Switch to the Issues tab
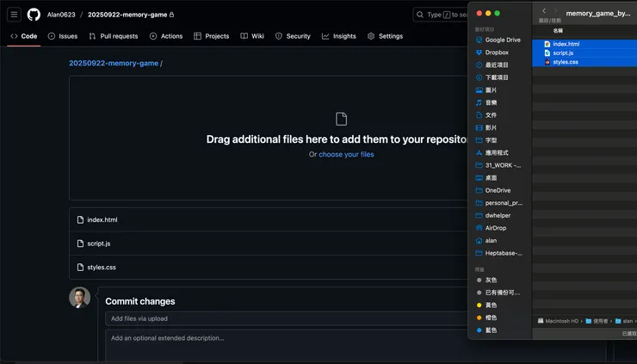Image resolution: width=637 pixels, height=364 pixels. click(63, 36)
